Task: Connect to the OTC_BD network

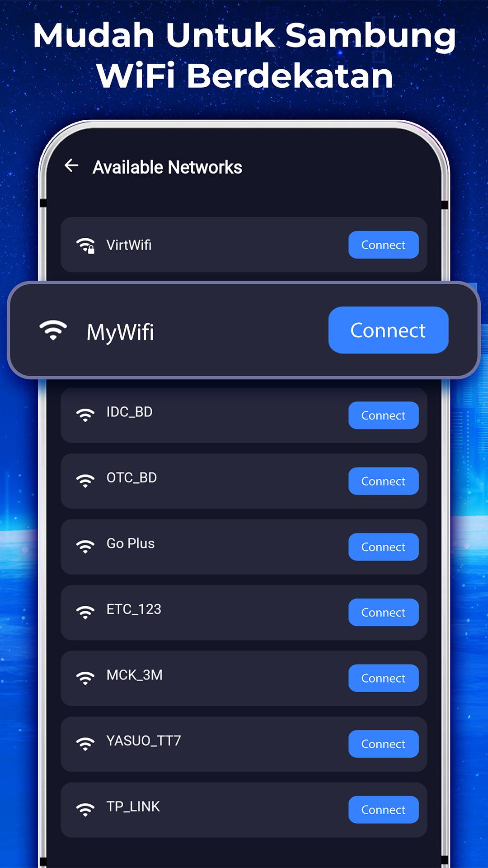Action: (x=384, y=481)
